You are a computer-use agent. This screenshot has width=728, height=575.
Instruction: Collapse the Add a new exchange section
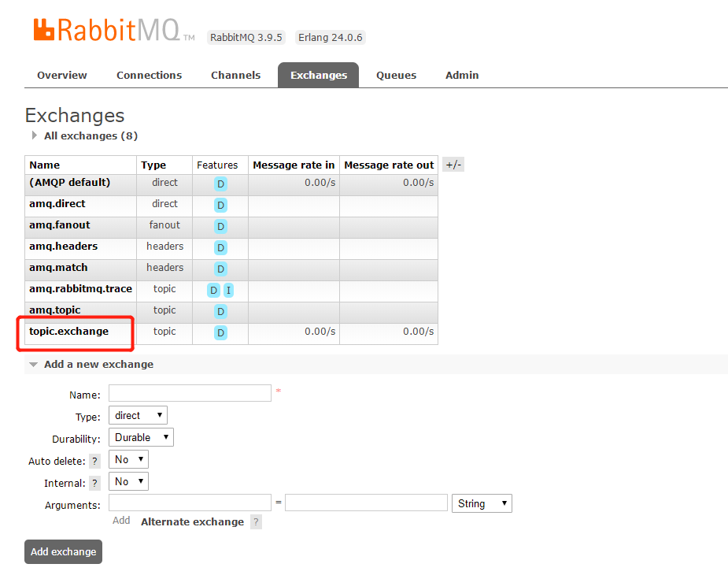click(x=32, y=364)
